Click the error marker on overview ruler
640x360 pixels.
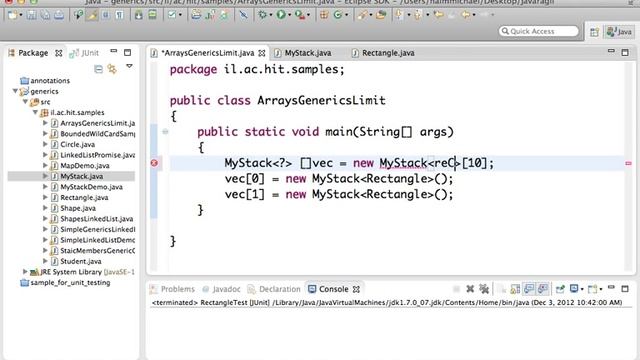pos(628,163)
